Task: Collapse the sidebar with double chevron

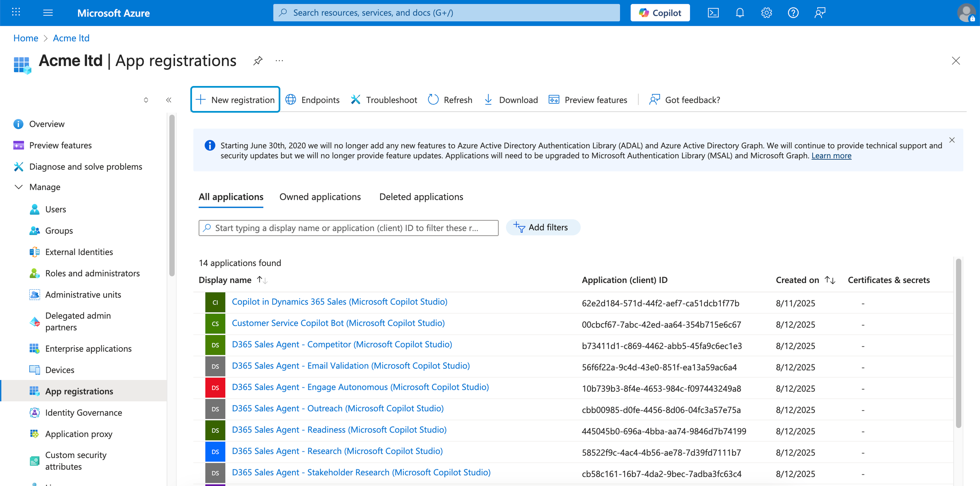Action: tap(169, 100)
